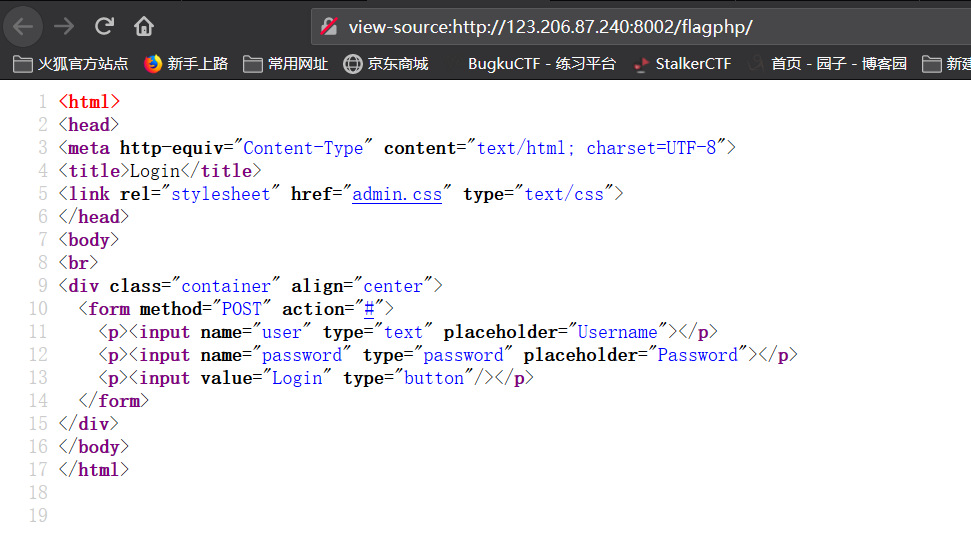Follow the admin.css stylesheet link
Image resolution: width=971 pixels, height=558 pixels.
[397, 194]
